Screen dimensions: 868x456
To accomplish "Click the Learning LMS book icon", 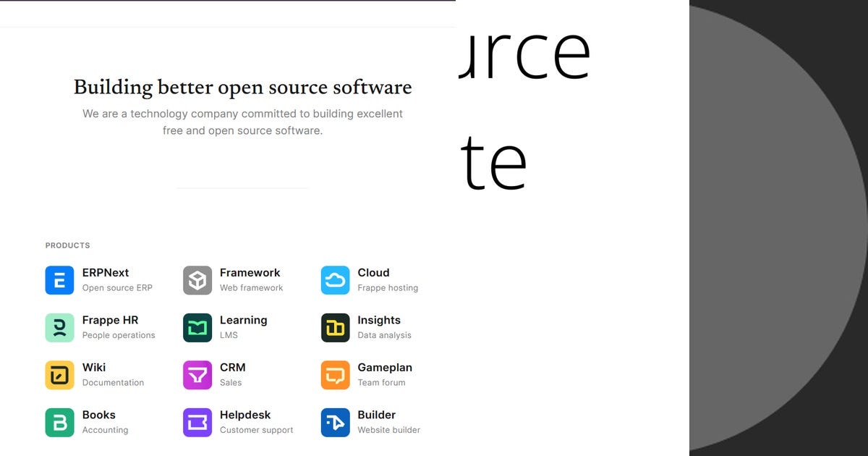I will coord(197,327).
